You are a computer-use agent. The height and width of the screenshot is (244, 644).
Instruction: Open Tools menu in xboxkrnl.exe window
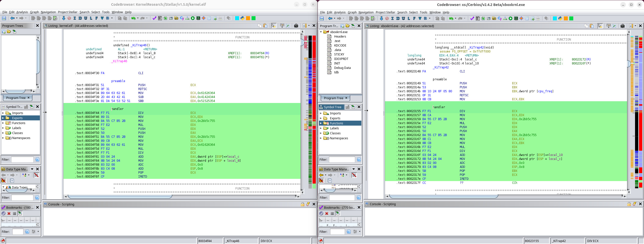[423, 12]
